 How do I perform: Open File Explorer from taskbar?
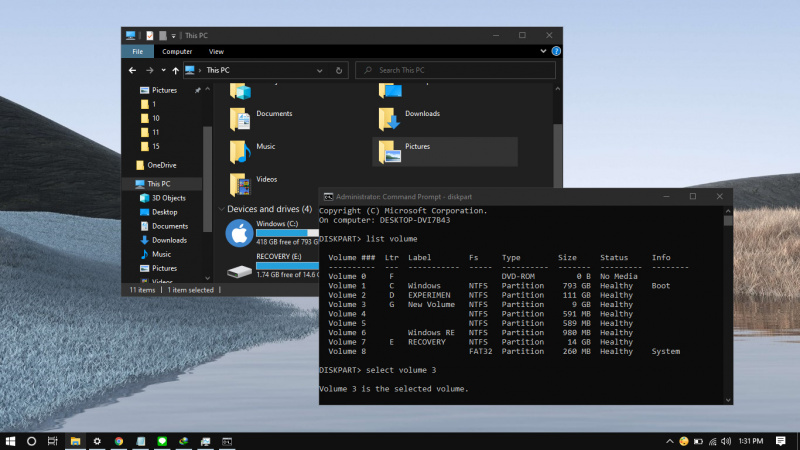[75, 441]
